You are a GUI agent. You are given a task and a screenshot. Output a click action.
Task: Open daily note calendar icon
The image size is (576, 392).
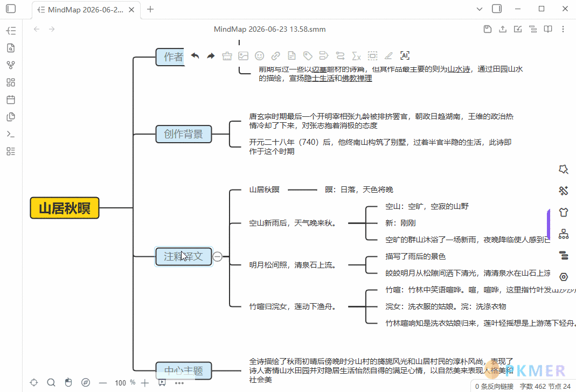tap(11, 100)
